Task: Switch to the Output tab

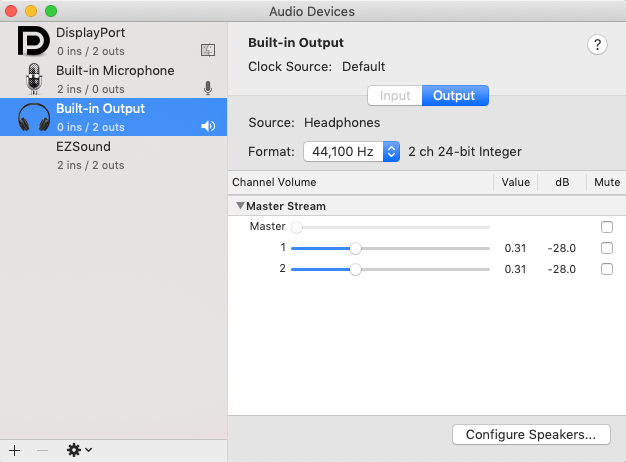Action: pos(455,96)
